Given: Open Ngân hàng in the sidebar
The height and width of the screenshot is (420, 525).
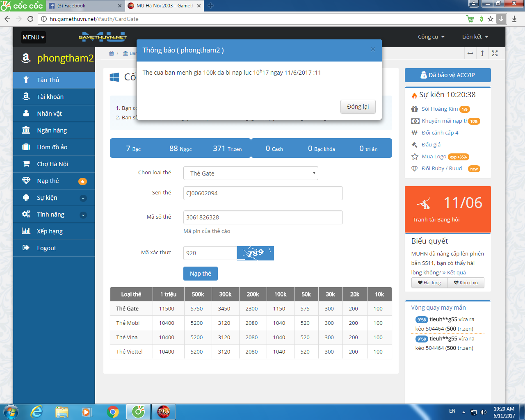Looking at the screenshot, I should point(52,130).
